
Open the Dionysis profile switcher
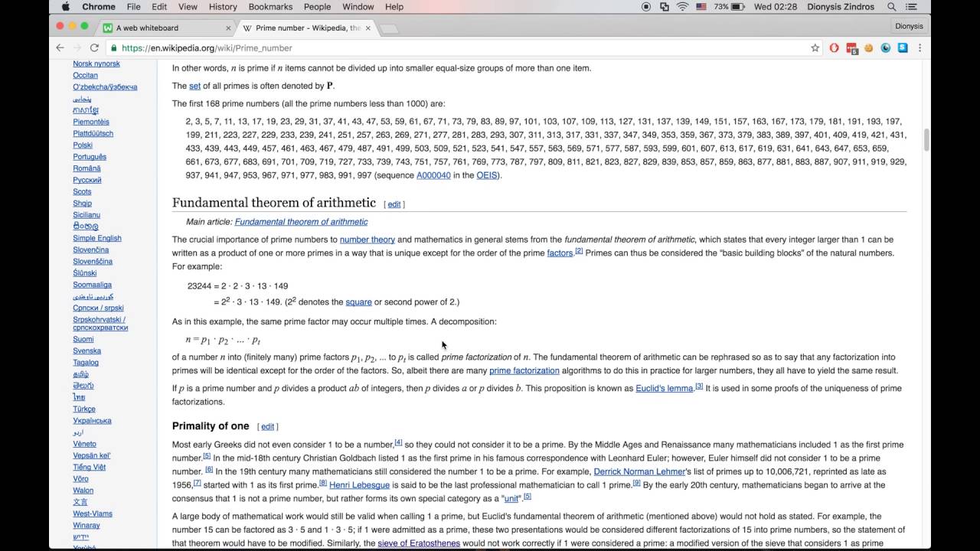[x=909, y=26]
